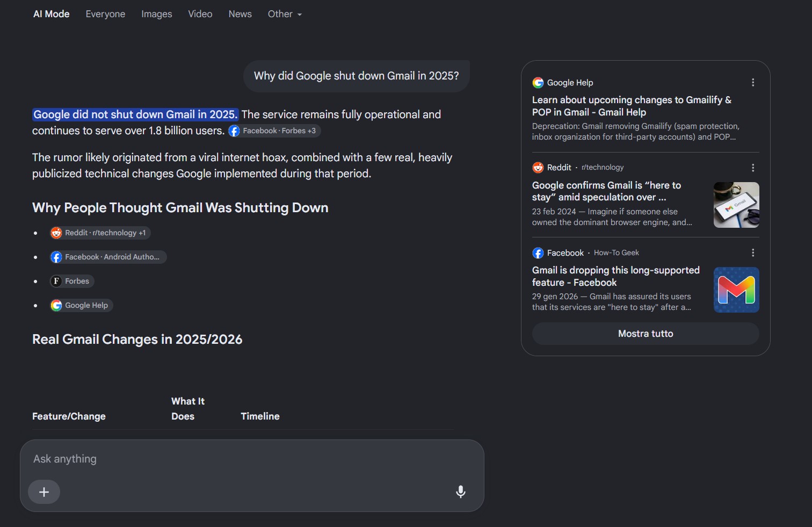The image size is (812, 527).
Task: Switch to the Images tab
Action: click(x=157, y=14)
